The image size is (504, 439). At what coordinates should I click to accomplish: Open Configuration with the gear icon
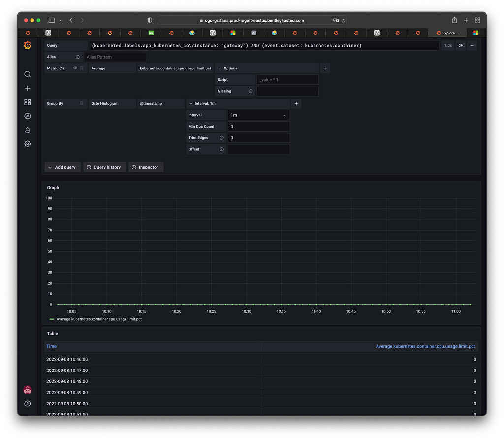click(28, 144)
